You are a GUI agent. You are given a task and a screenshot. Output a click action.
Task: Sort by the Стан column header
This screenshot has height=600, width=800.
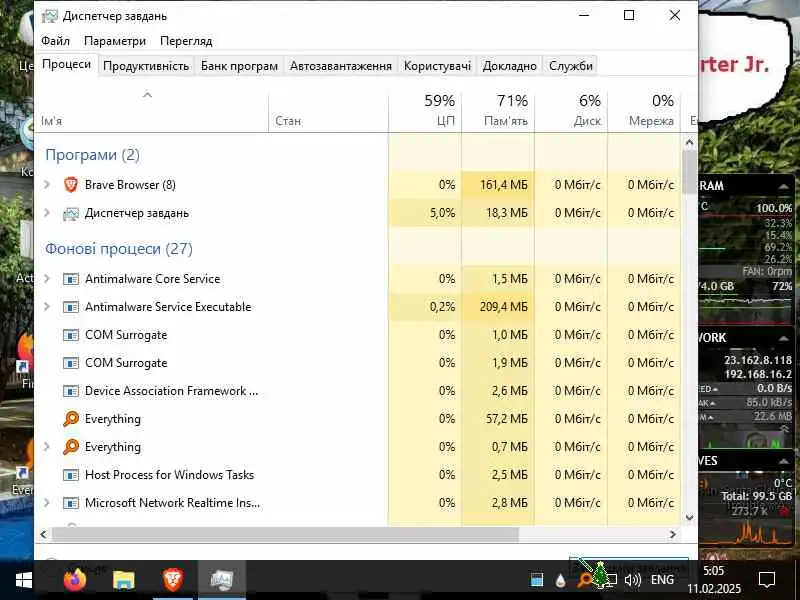click(329, 111)
